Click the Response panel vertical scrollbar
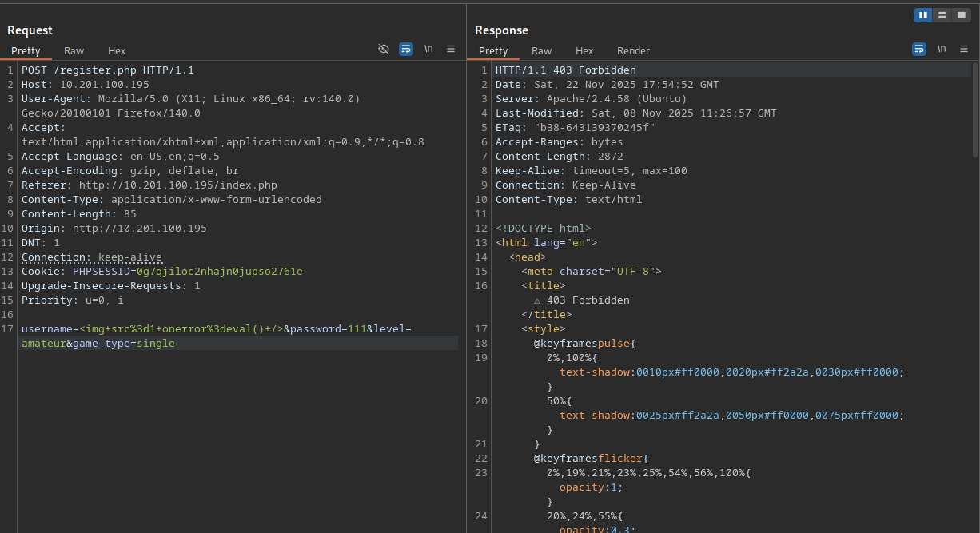This screenshot has height=533, width=980. point(974,109)
